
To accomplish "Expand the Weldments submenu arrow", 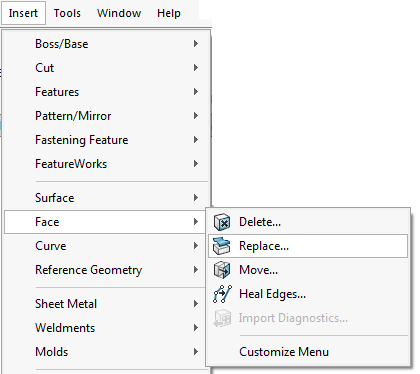I will (196, 328).
